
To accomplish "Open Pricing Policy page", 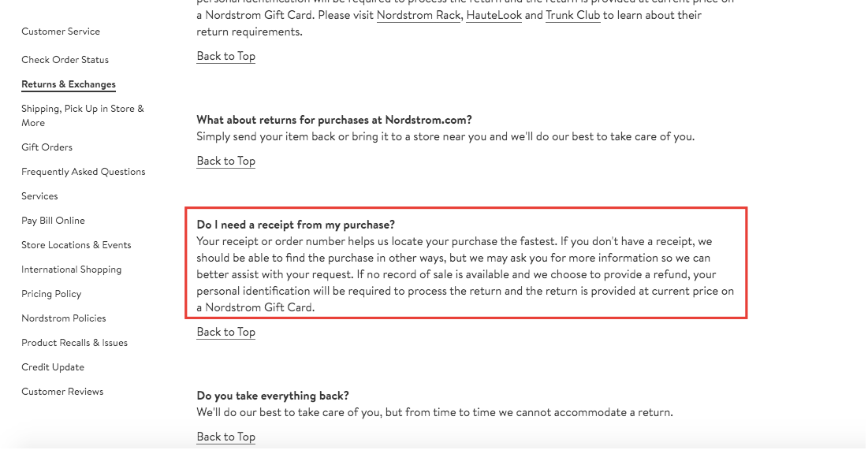I will [51, 294].
